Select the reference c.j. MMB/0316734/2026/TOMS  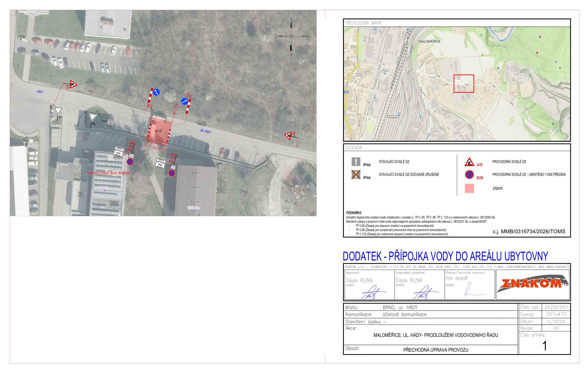pyautogui.click(x=529, y=232)
